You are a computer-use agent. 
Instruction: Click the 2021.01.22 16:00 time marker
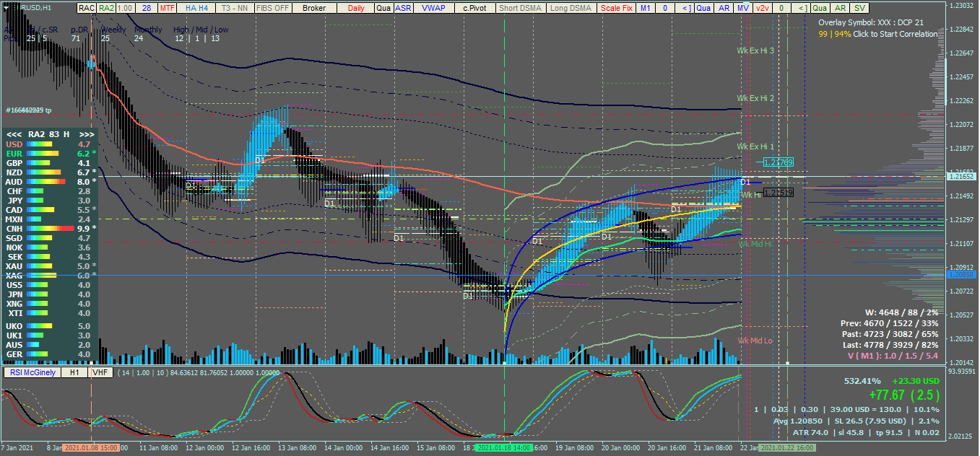786,448
